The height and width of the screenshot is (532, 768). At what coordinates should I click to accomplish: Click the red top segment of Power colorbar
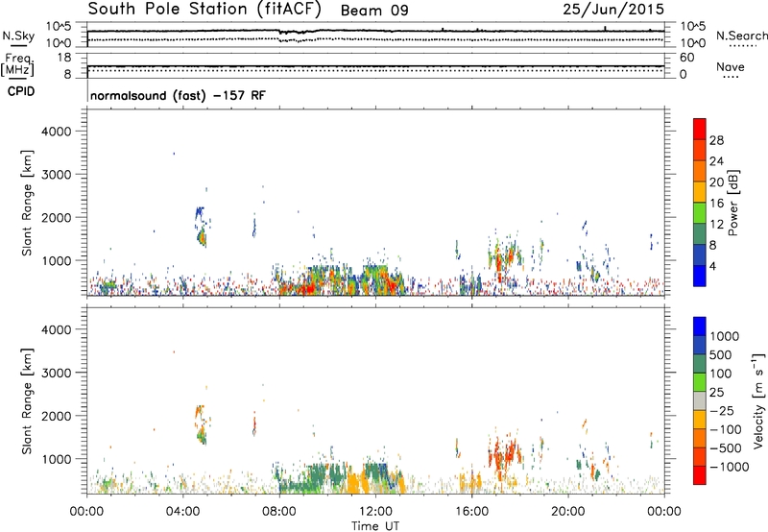tap(700, 129)
